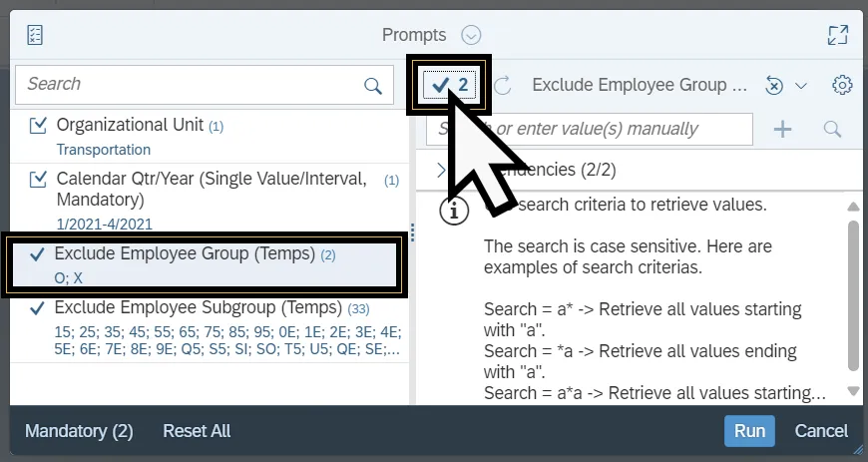Click the prompt variants icon at top left
The width and height of the screenshot is (868, 462).
click(36, 35)
